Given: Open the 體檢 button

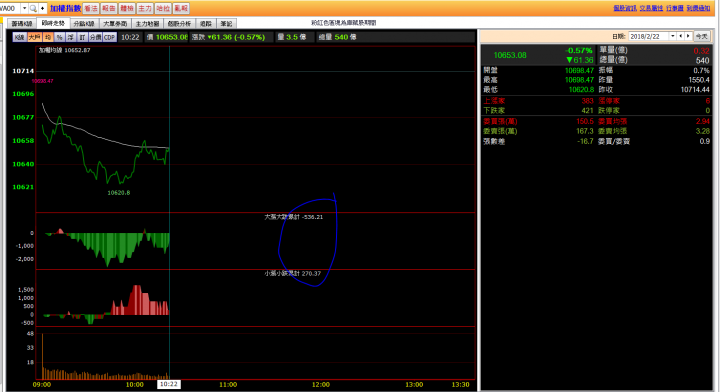Looking at the screenshot, I should click(127, 8).
